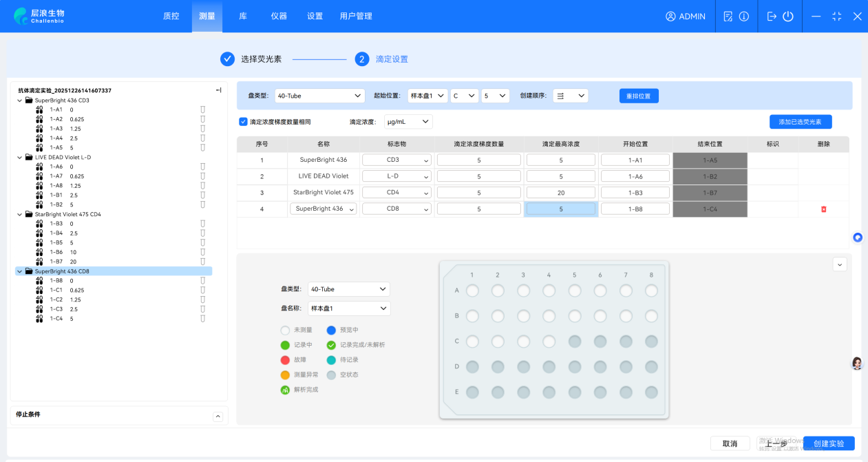The height and width of the screenshot is (462, 868).
Task: Click the ADMIN user profile icon
Action: [670, 17]
